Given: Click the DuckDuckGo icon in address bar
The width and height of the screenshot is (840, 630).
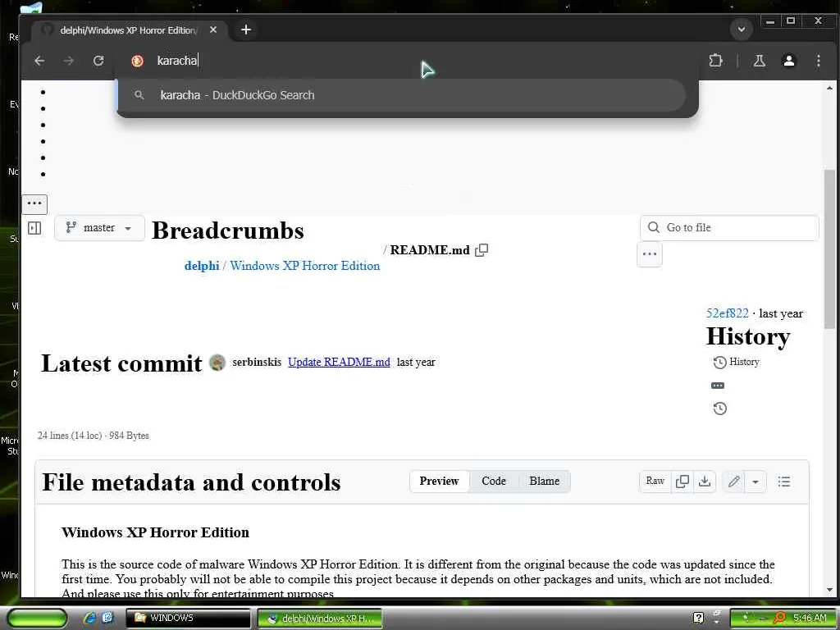Looking at the screenshot, I should pyautogui.click(x=137, y=61).
